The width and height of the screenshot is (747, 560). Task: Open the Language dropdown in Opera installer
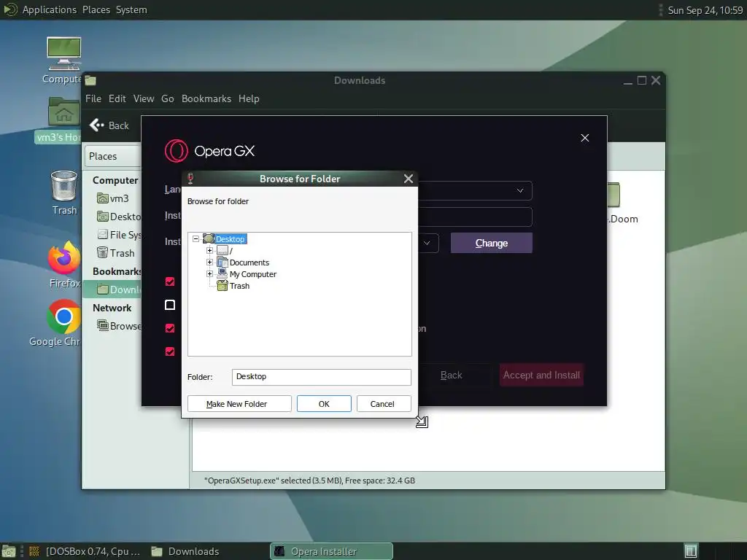[x=519, y=190]
